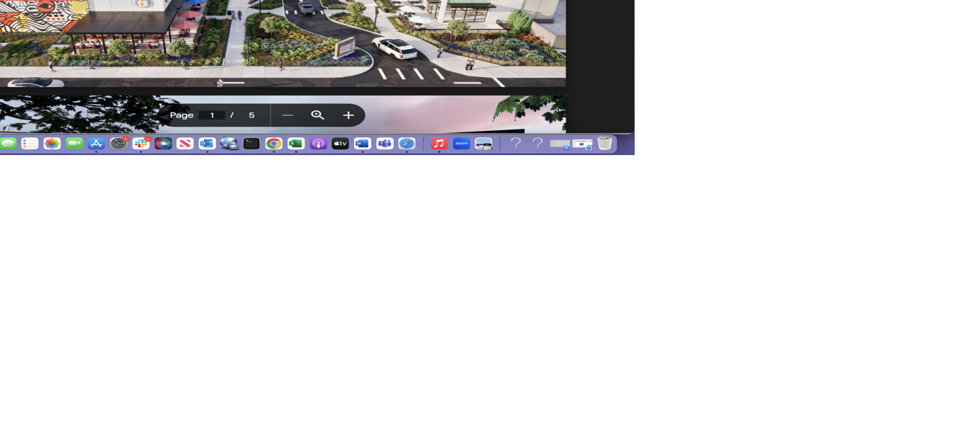Launch the Apple TV app from the Dock
Viewport: 980px width, 443px height.
339,143
